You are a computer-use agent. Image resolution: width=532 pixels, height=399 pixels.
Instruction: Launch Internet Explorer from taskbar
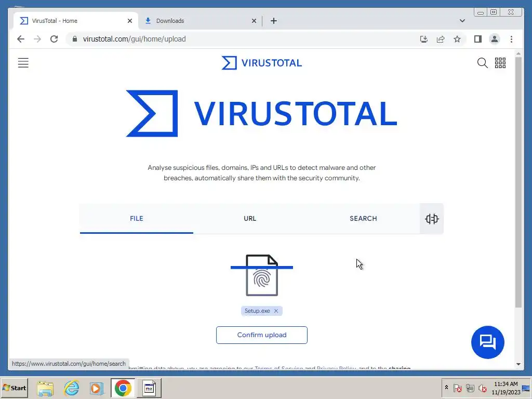click(72, 388)
